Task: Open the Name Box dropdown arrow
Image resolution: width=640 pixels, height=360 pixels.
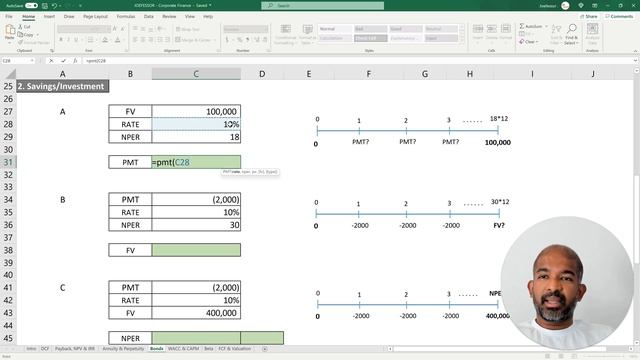Action: [x=32, y=61]
